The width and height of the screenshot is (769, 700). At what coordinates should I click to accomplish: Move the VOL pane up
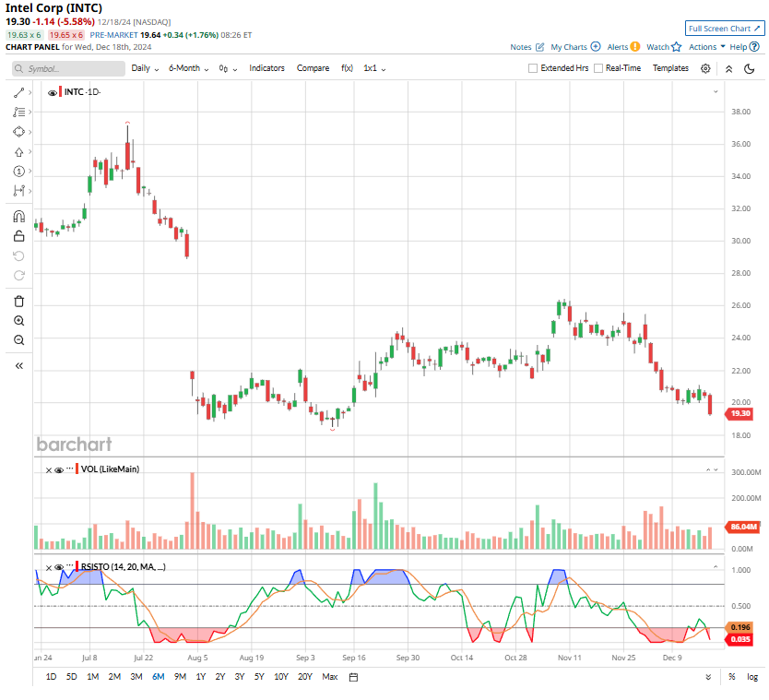pyautogui.click(x=708, y=470)
